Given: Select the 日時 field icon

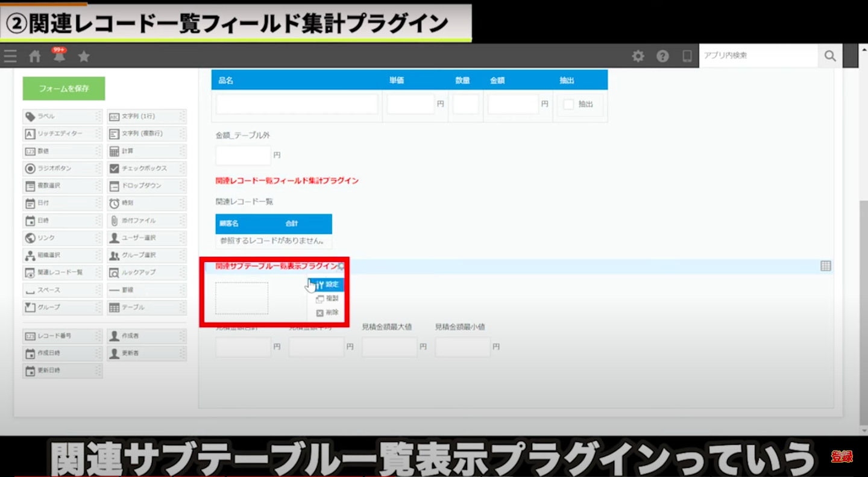Looking at the screenshot, I should (30, 220).
